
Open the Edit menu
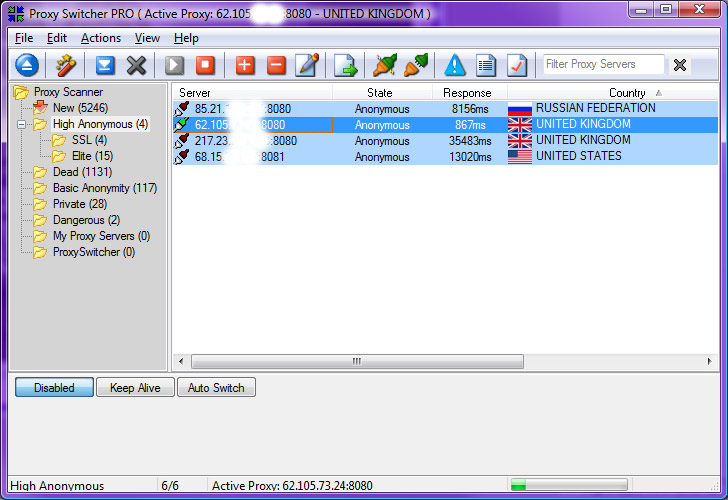pos(57,38)
